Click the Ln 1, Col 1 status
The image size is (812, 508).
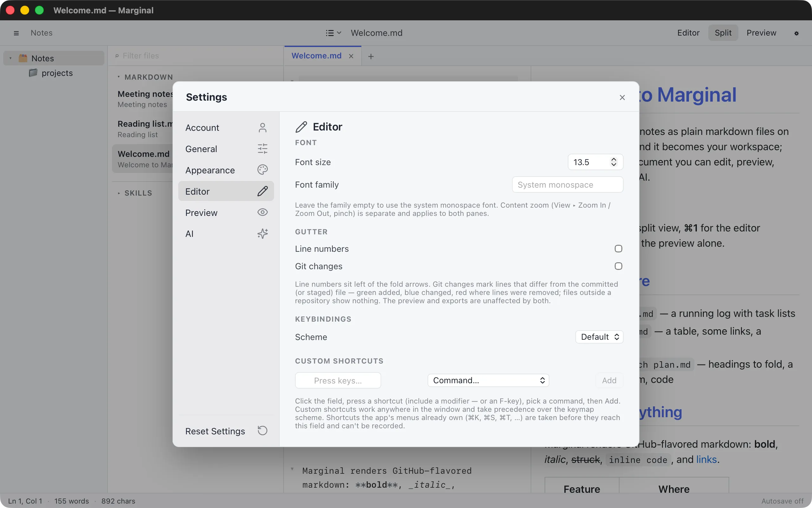coord(25,501)
